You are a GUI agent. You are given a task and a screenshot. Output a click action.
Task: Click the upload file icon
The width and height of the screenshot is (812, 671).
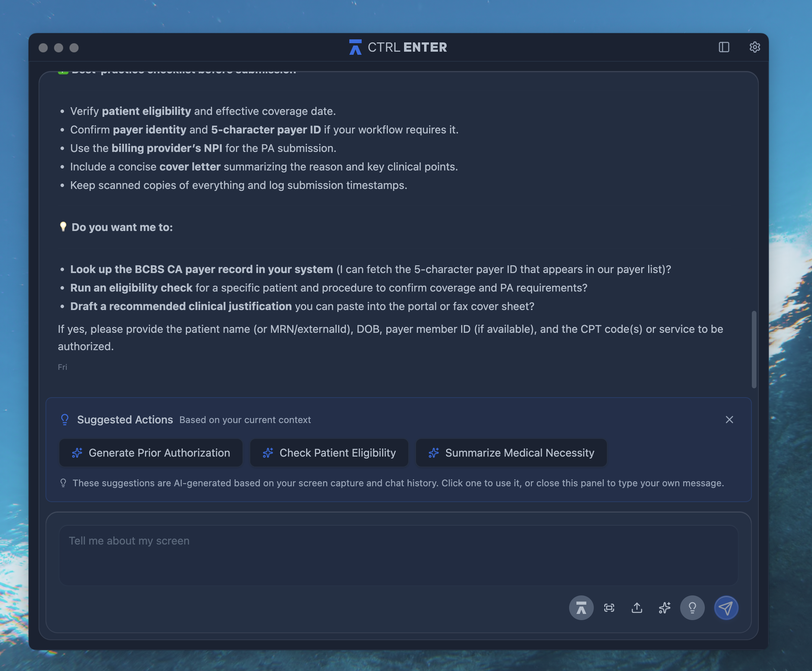(x=637, y=608)
